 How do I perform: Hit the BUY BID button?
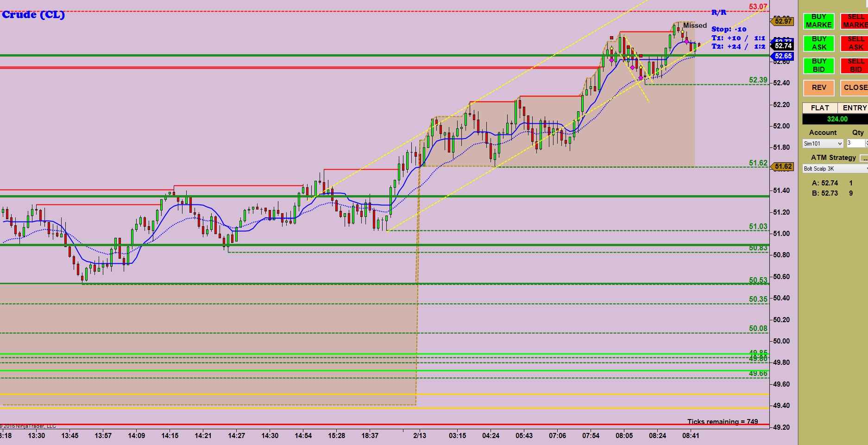pyautogui.click(x=818, y=65)
